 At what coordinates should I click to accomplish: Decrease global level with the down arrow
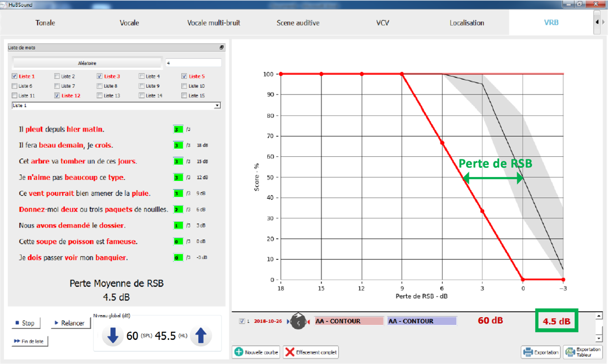[x=113, y=335]
